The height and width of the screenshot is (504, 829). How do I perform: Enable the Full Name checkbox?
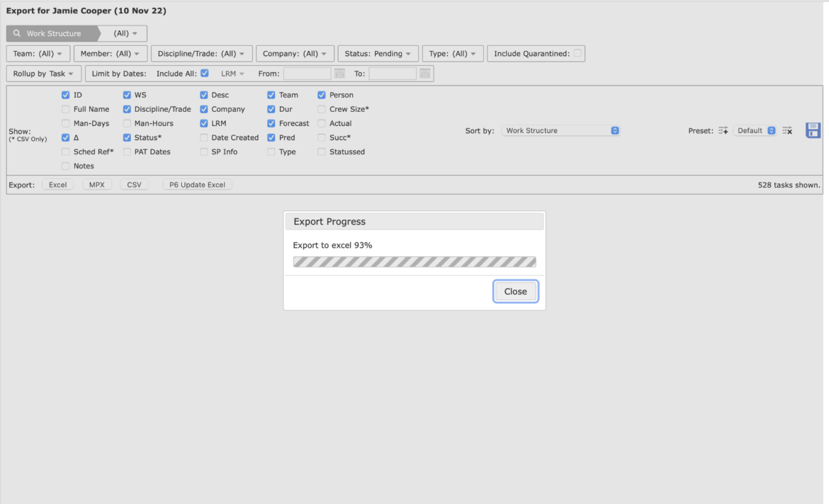66,109
